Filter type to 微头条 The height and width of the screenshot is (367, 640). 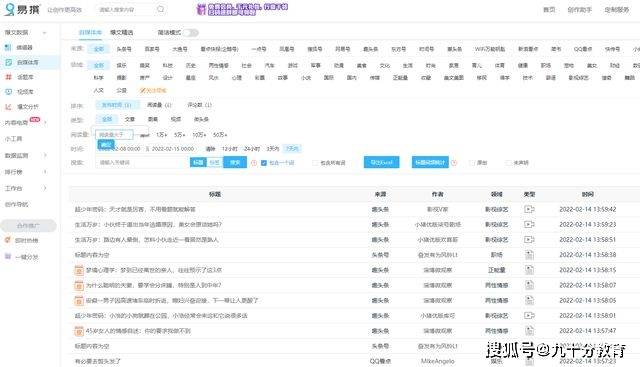point(201,119)
